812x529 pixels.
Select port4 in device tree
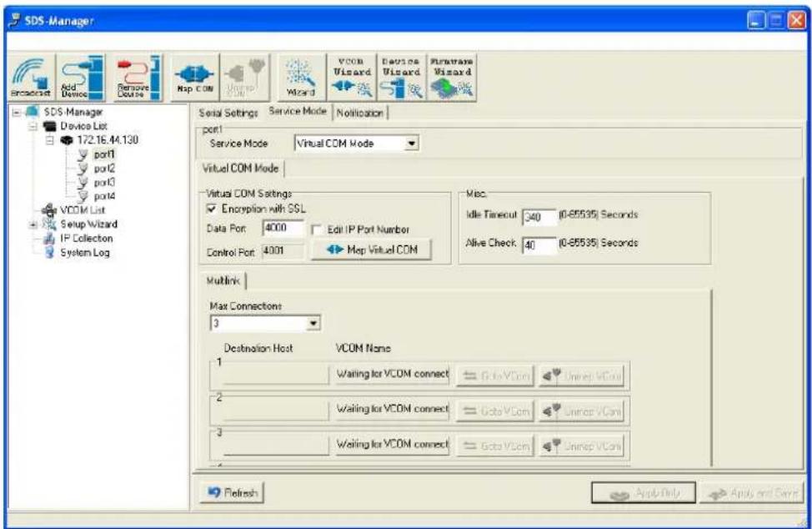(104, 196)
